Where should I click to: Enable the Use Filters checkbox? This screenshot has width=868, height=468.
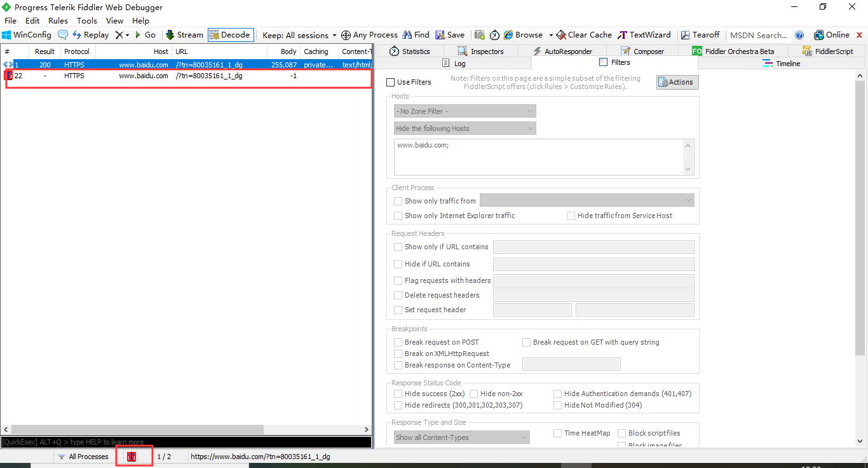pos(391,82)
